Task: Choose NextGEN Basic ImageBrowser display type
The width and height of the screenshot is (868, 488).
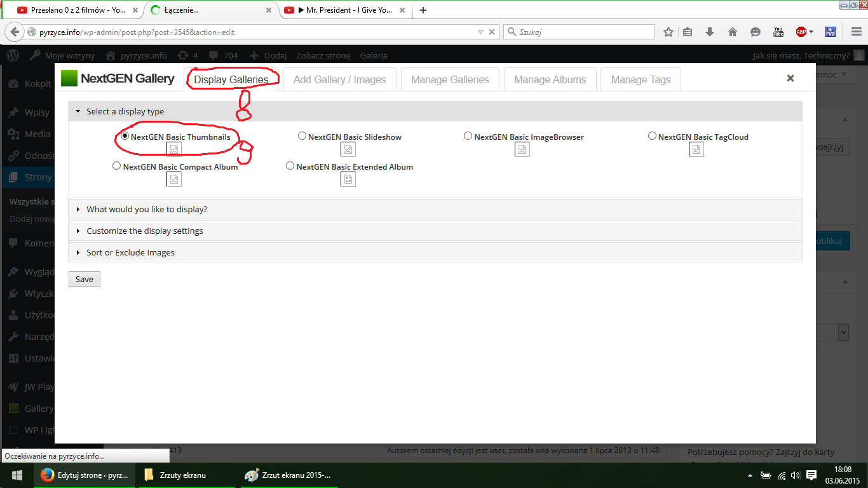Action: (x=468, y=136)
